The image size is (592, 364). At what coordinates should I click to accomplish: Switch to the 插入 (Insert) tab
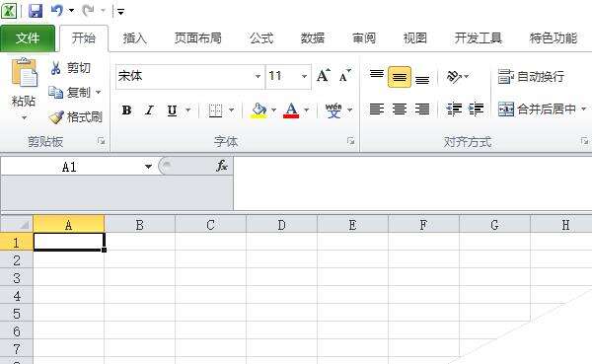tap(134, 38)
